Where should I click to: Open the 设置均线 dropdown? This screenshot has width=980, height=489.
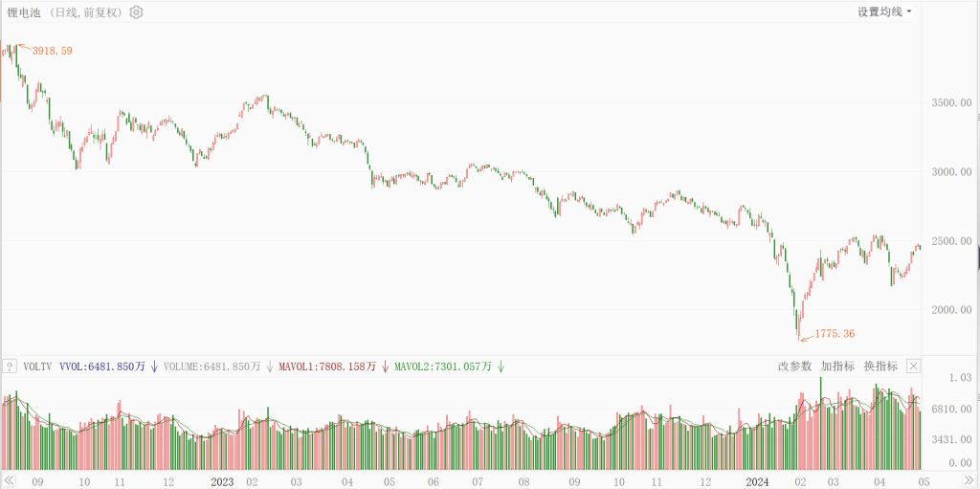(884, 12)
